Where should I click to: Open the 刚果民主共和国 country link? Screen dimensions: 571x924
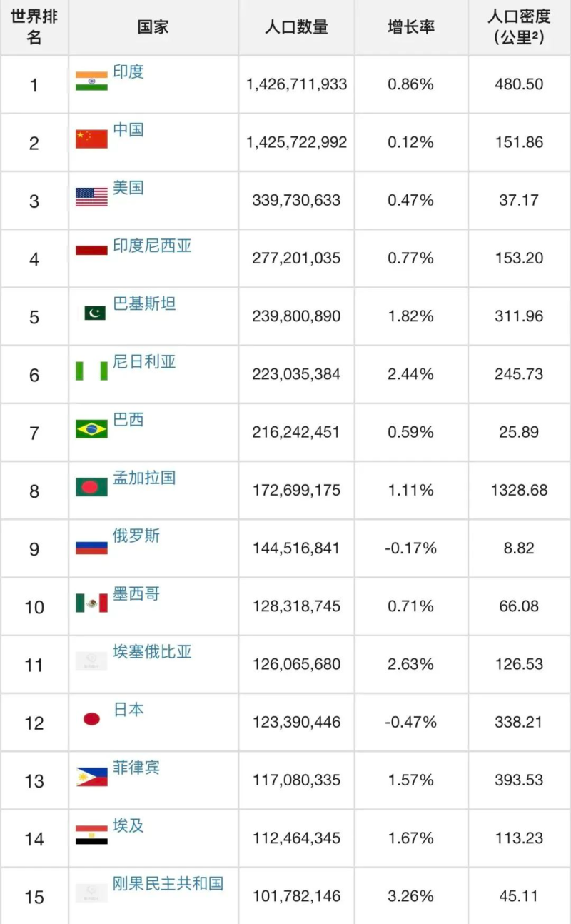[168, 883]
